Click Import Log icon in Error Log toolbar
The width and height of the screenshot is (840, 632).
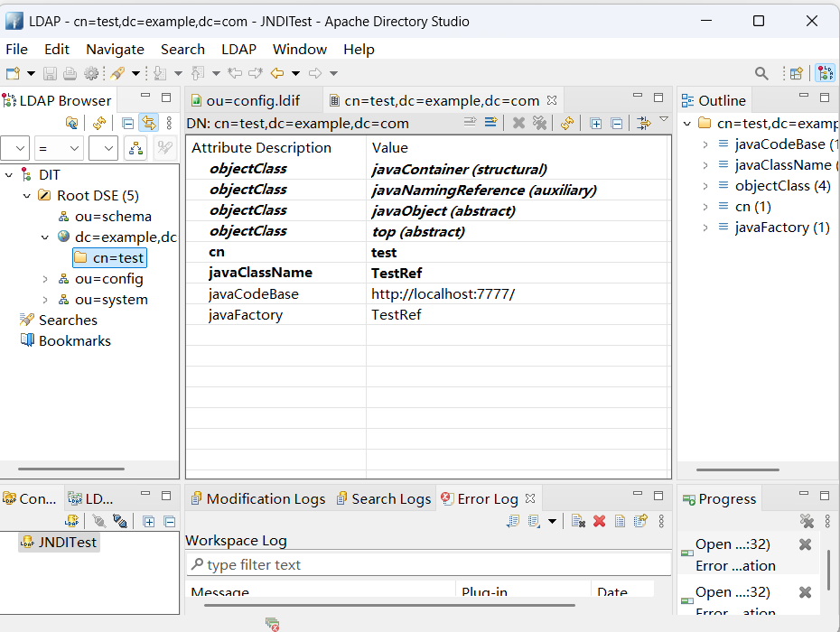[534, 521]
